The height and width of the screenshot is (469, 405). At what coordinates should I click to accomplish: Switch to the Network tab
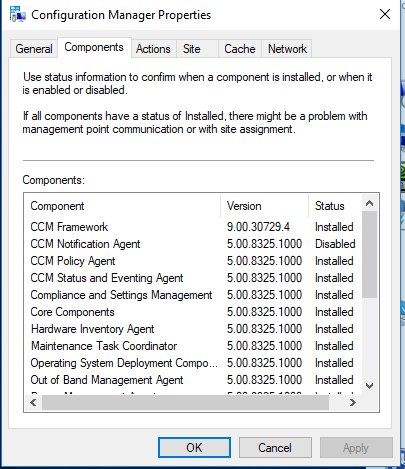pos(287,49)
